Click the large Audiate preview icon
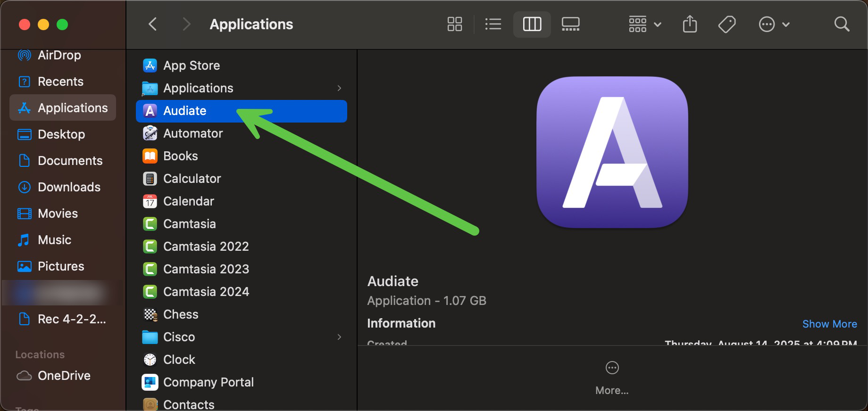The image size is (868, 411). click(612, 152)
